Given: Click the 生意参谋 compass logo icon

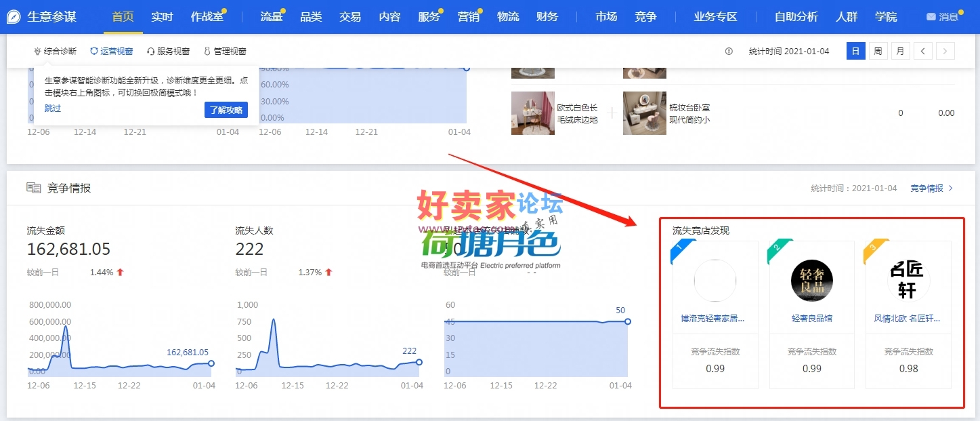Looking at the screenshot, I should click(14, 17).
